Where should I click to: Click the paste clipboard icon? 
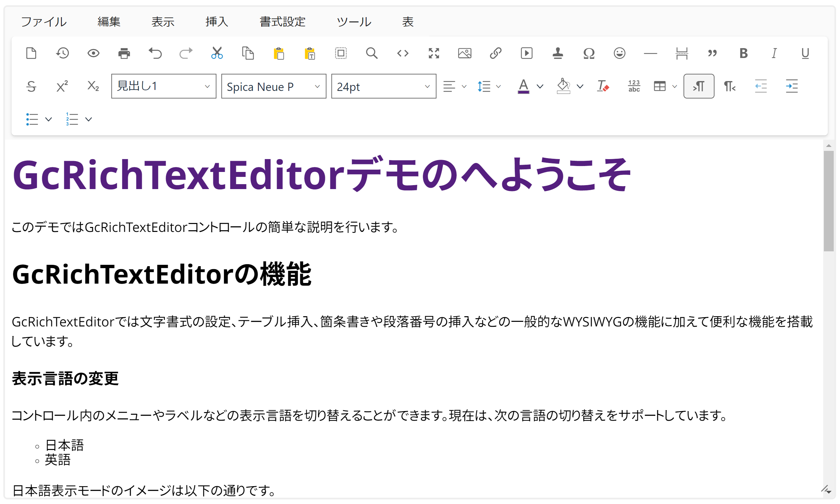pyautogui.click(x=279, y=53)
